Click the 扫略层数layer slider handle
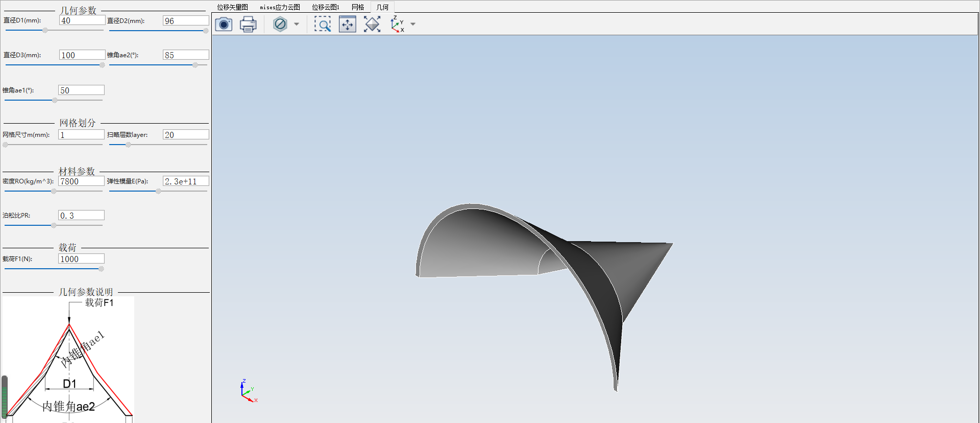This screenshot has height=423, width=980. 128,145
